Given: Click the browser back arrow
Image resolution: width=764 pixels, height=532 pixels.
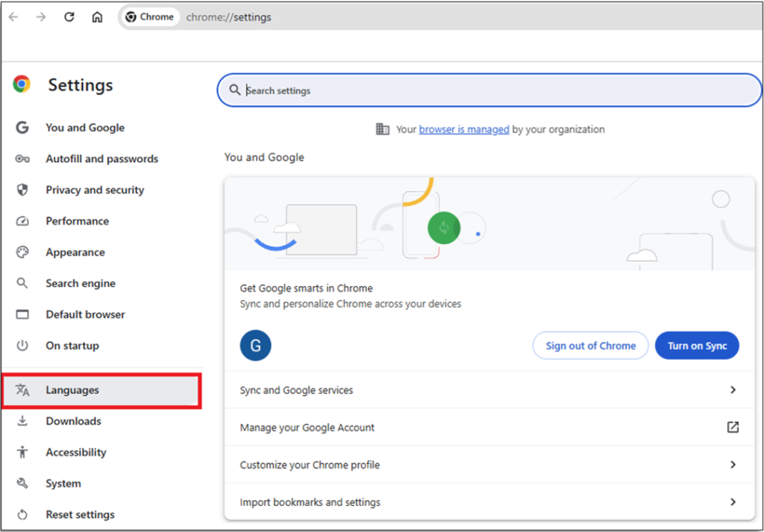Looking at the screenshot, I should [13, 17].
